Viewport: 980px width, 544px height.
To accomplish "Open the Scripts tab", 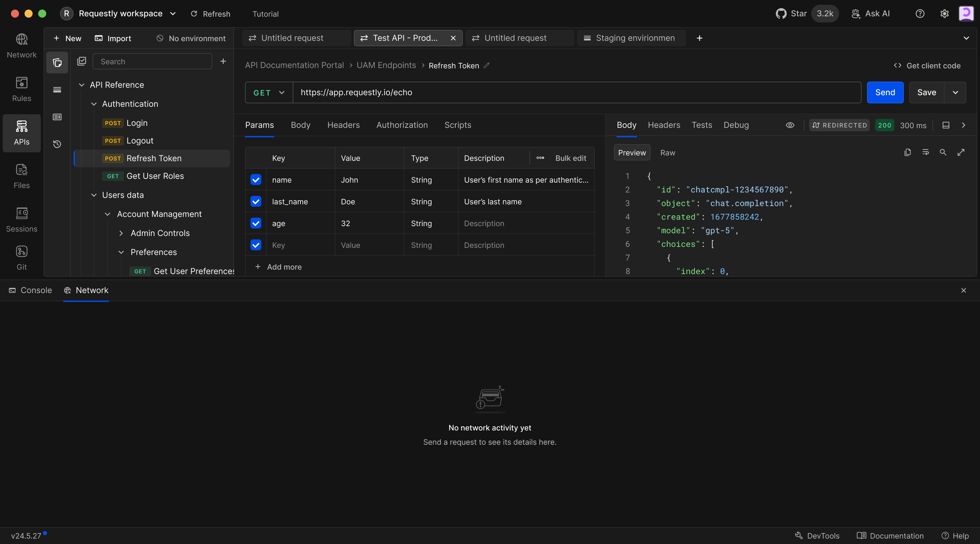I will click(458, 125).
